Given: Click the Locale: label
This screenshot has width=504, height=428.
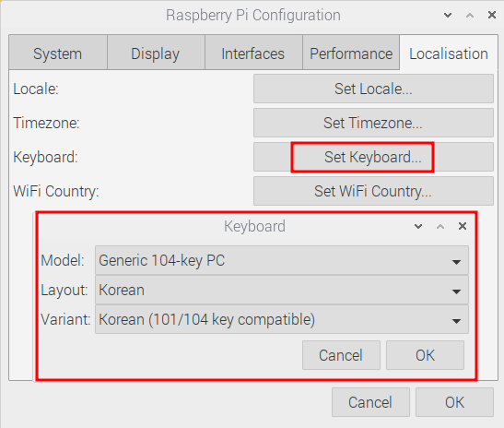Looking at the screenshot, I should tap(36, 89).
